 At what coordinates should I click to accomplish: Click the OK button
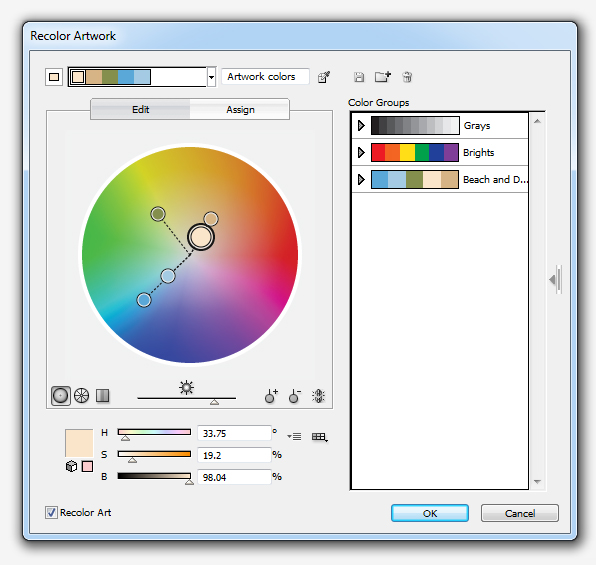[x=430, y=513]
